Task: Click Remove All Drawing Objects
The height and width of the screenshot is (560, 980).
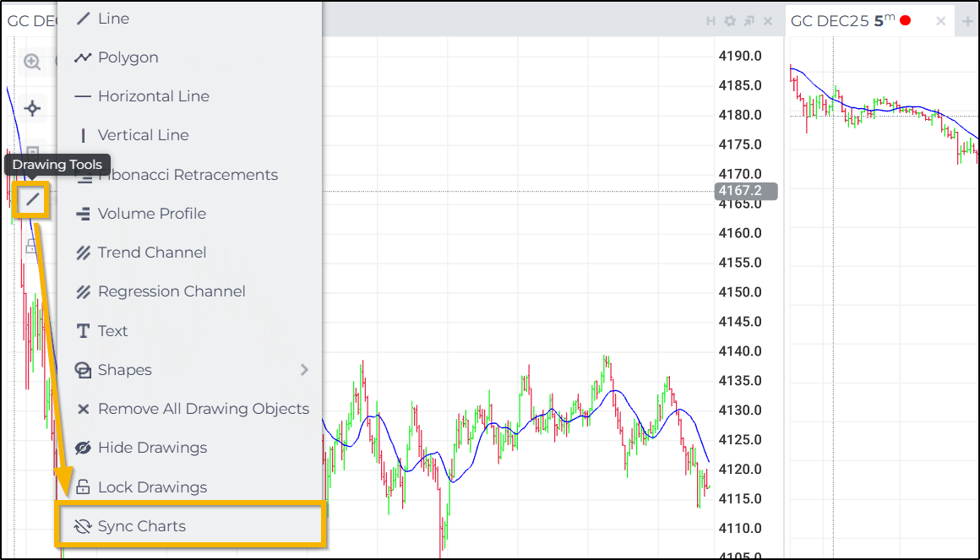Action: [204, 408]
